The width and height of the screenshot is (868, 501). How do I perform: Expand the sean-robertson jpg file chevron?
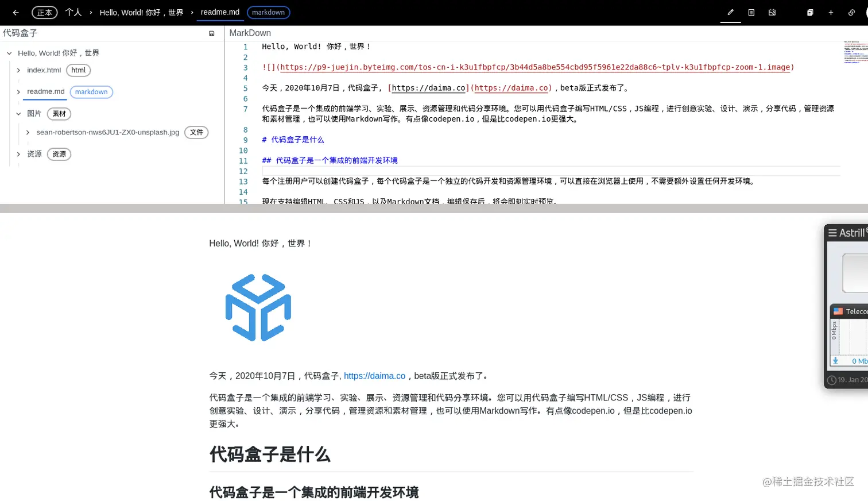click(28, 132)
